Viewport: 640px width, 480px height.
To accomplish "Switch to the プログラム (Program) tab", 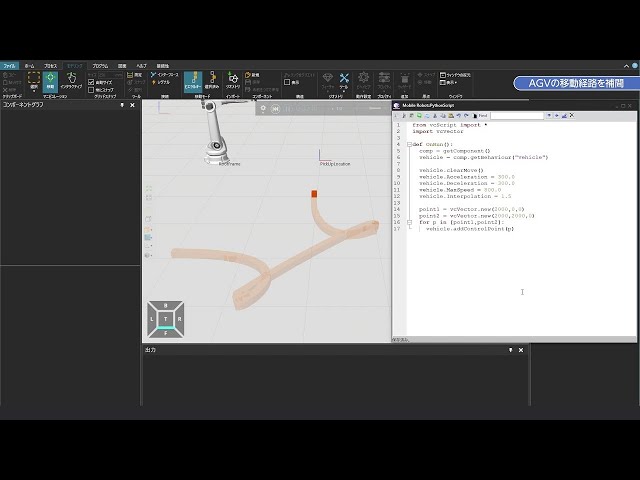I will point(100,66).
